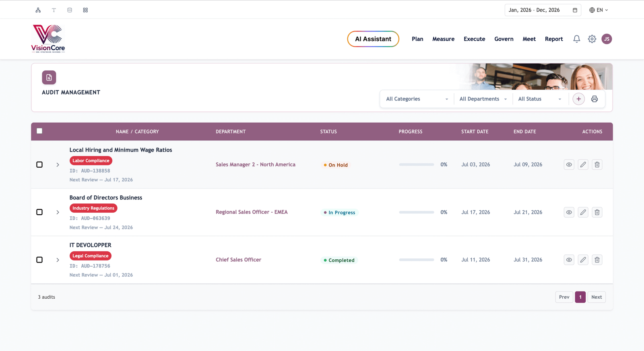This screenshot has height=351, width=644.
Task: Open the Govern menu
Action: [504, 39]
